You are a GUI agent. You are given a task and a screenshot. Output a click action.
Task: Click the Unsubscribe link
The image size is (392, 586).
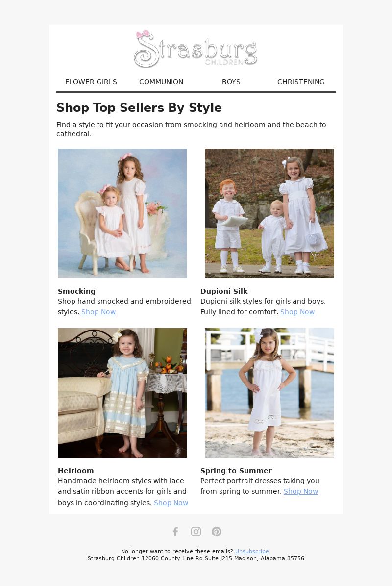[x=252, y=551]
